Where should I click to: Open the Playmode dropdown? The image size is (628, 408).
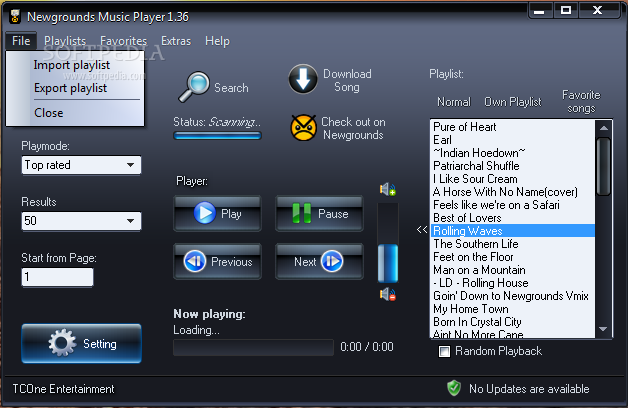(81, 165)
